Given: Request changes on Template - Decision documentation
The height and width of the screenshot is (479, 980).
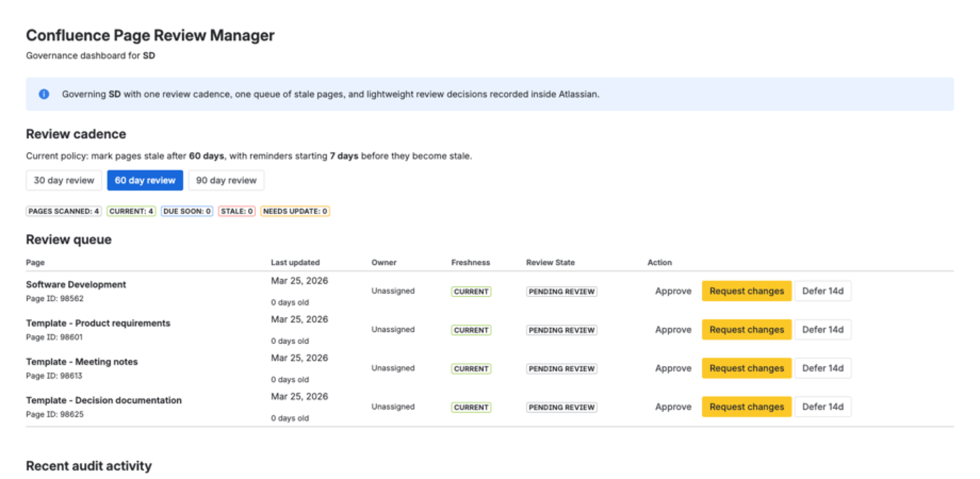Looking at the screenshot, I should 746,407.
